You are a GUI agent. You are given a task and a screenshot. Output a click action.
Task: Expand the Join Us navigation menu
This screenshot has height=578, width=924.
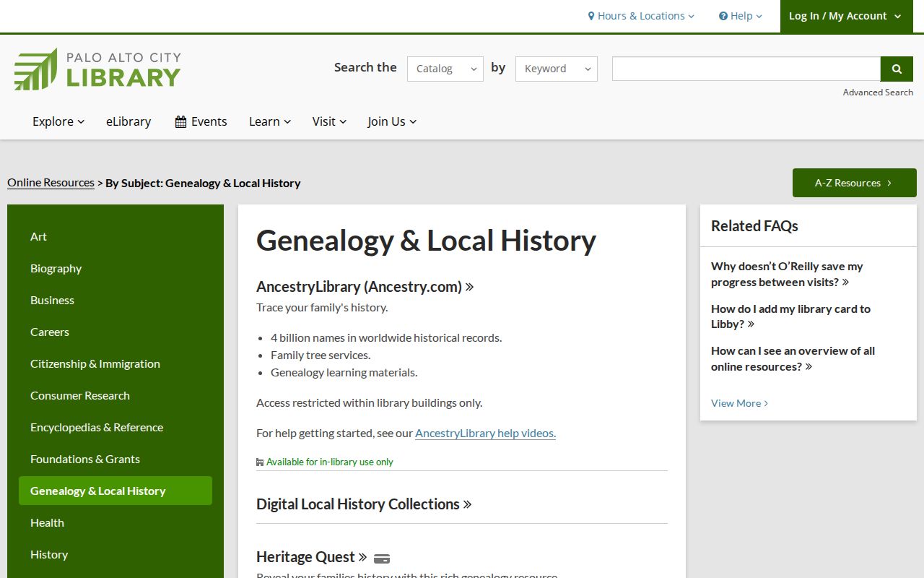[x=392, y=121]
